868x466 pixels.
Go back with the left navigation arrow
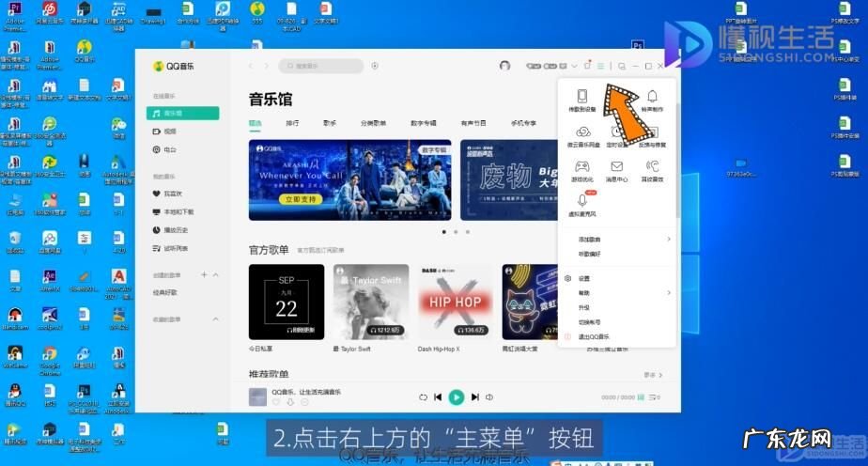pyautogui.click(x=250, y=66)
